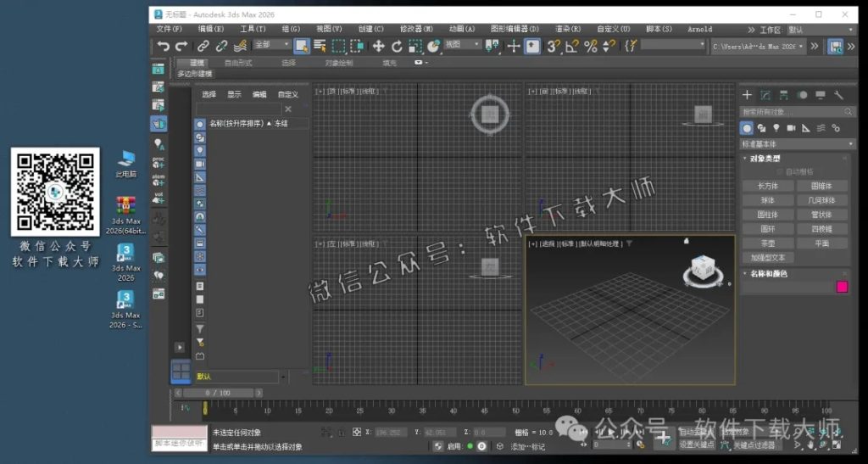Click the 平面 plane button

tap(821, 243)
